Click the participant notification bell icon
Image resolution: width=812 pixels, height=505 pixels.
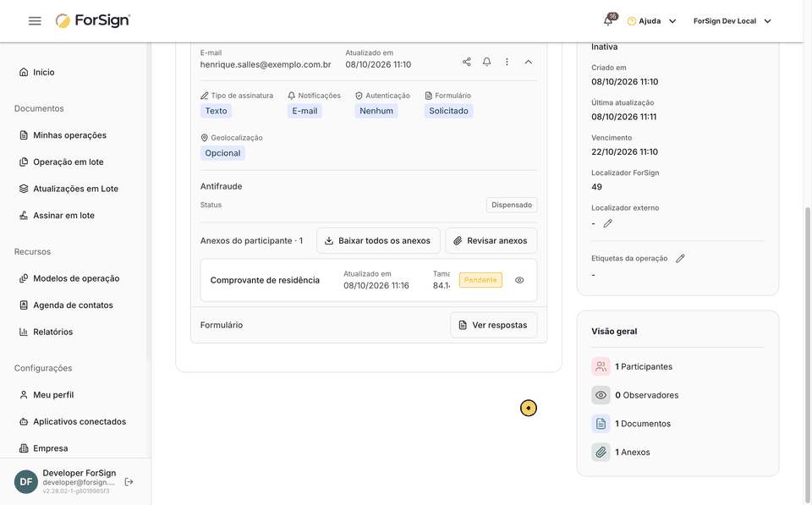[x=487, y=62]
